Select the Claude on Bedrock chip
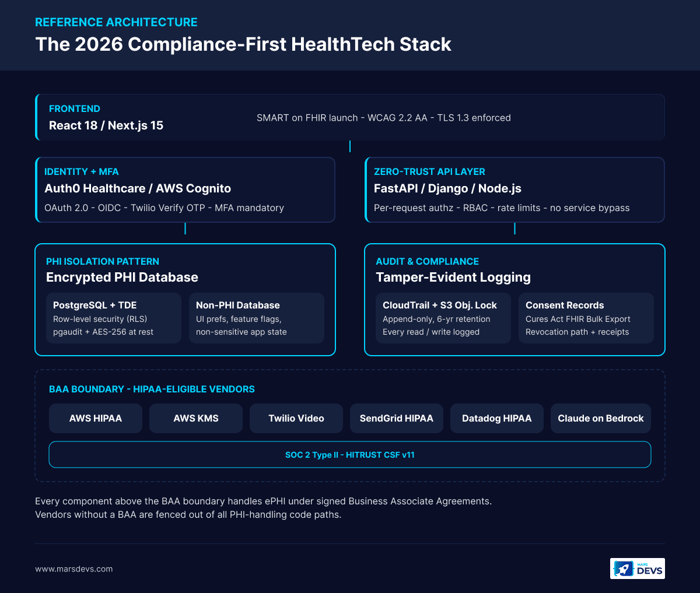This screenshot has width=700, height=593. pyautogui.click(x=601, y=418)
